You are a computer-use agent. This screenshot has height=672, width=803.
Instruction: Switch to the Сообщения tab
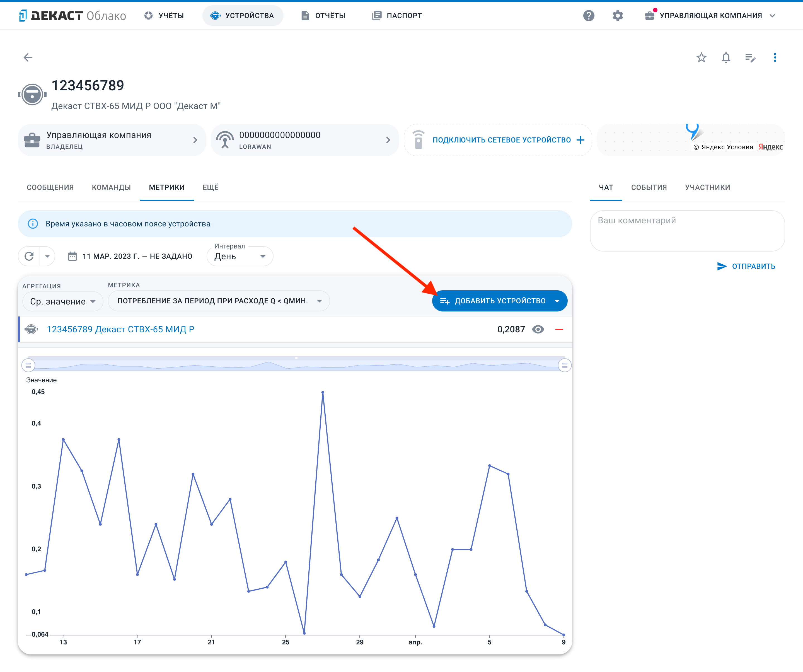pos(50,187)
